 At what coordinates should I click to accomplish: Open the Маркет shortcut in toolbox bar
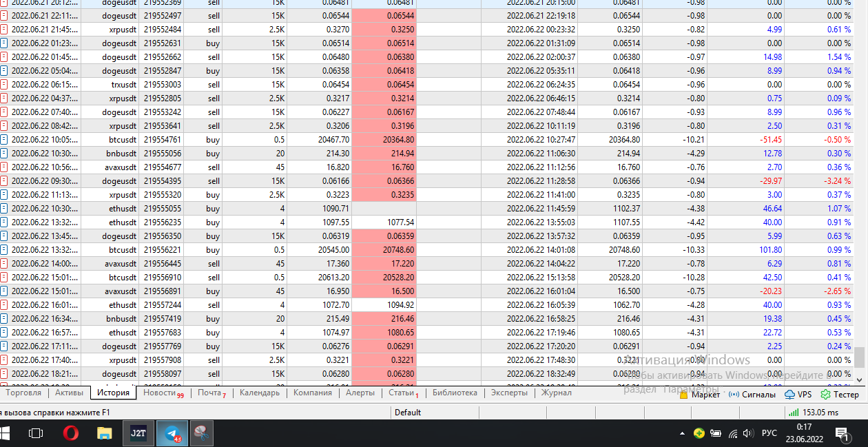coord(699,395)
